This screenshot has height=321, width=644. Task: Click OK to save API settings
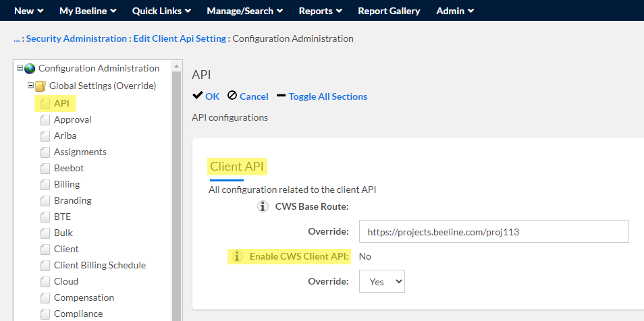coord(206,96)
